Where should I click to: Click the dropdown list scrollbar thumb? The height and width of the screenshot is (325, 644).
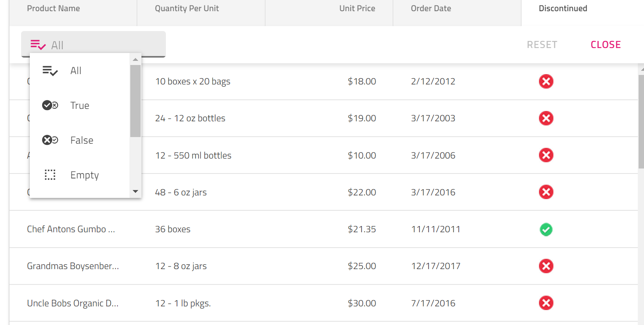[135, 101]
